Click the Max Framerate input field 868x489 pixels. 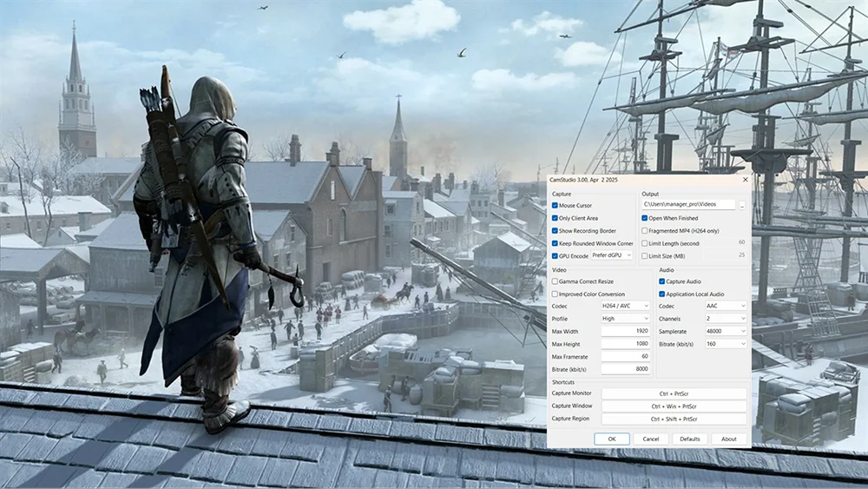click(x=625, y=356)
